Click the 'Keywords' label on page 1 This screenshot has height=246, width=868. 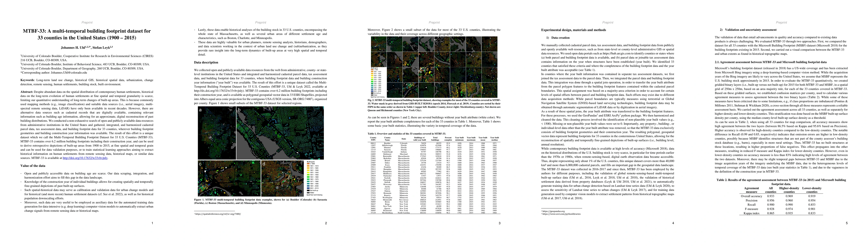[27, 80]
